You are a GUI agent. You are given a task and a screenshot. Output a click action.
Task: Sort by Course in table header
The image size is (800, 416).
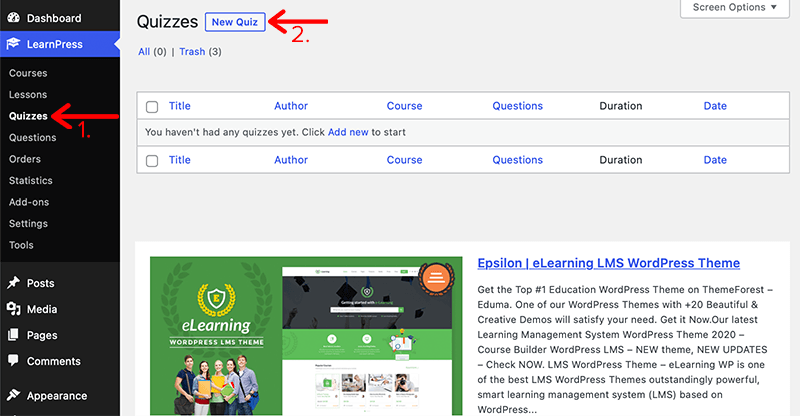404,106
